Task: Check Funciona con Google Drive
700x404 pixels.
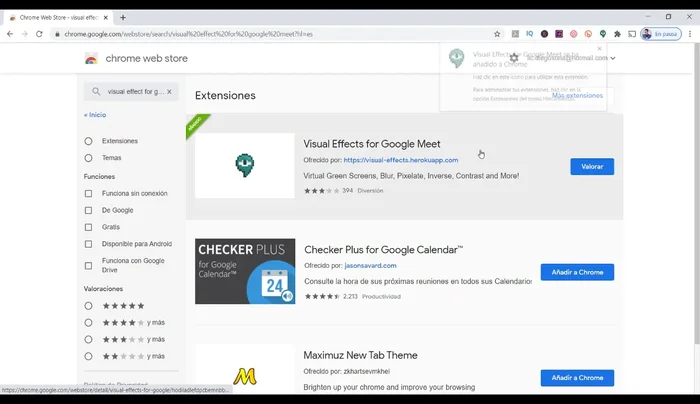Action: pyautogui.click(x=88, y=266)
